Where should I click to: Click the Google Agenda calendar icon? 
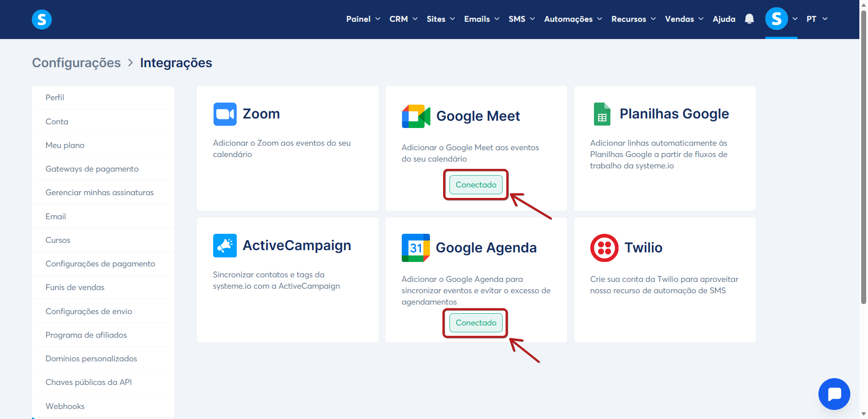click(416, 248)
